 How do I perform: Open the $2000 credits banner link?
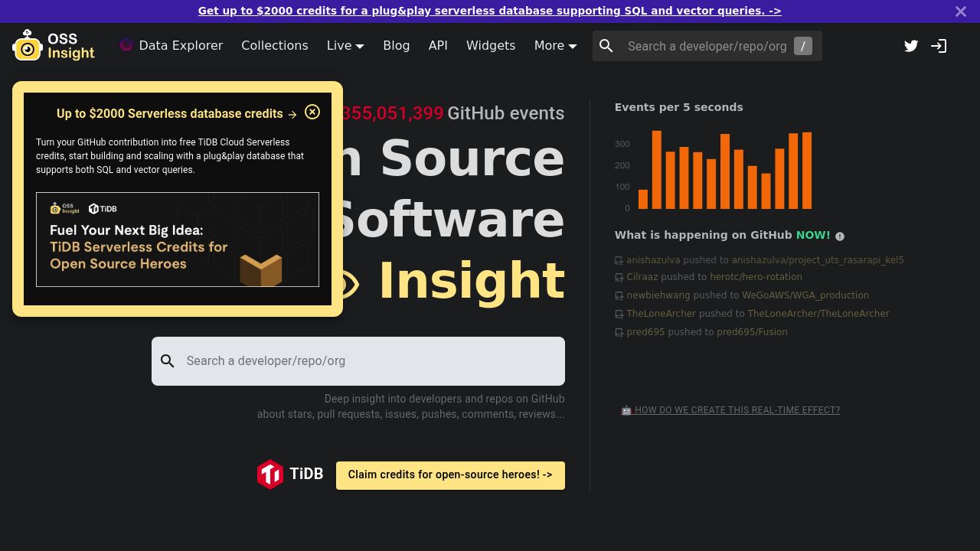pos(490,11)
